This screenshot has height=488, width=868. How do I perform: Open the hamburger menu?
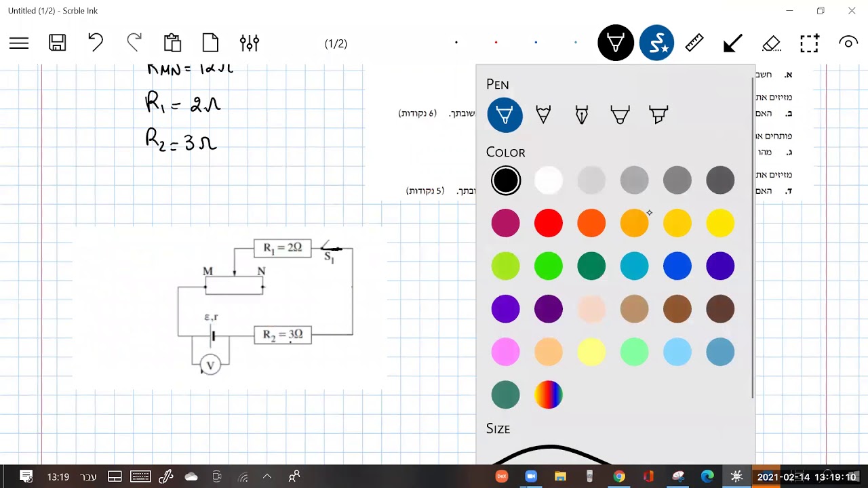pyautogui.click(x=19, y=43)
